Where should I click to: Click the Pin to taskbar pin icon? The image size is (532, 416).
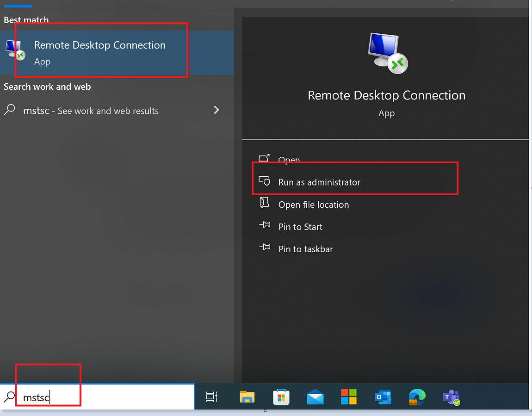(265, 247)
